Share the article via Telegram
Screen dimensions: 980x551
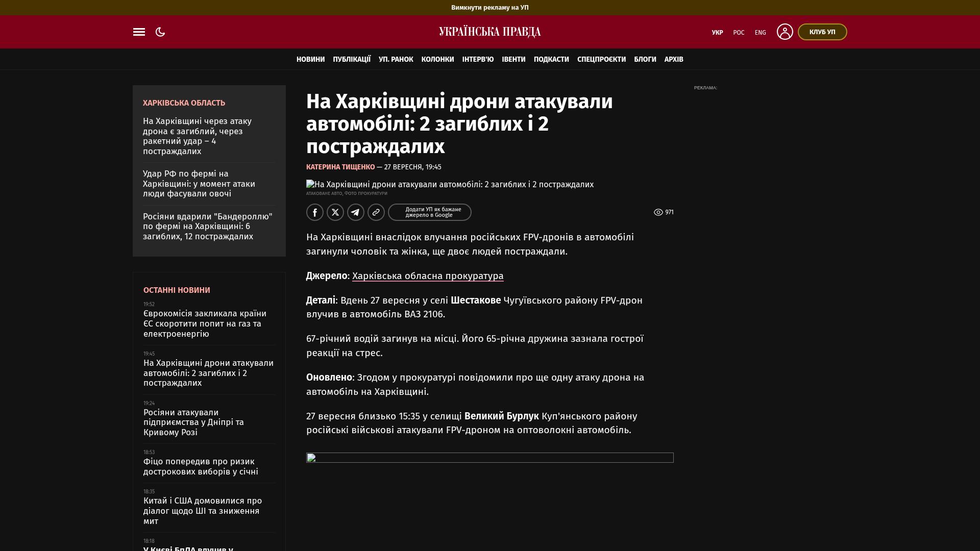tap(356, 212)
